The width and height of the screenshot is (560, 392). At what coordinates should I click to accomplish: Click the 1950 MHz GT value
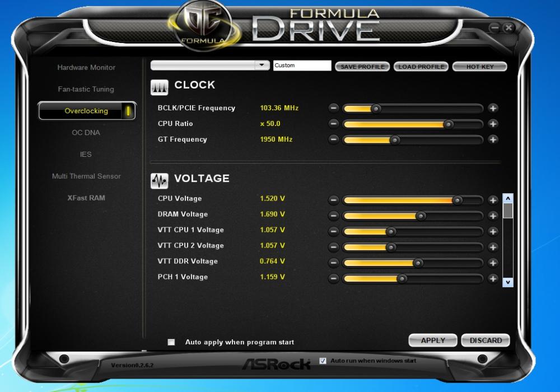tap(276, 139)
